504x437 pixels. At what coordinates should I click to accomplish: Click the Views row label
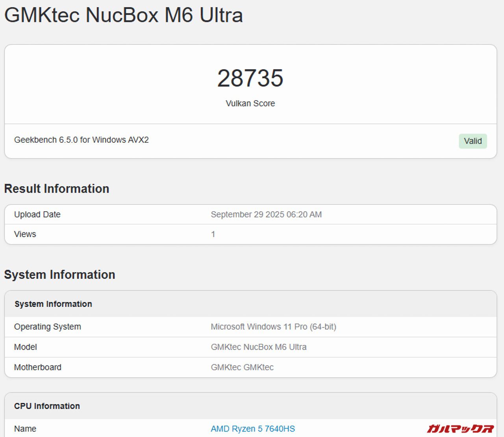pyautogui.click(x=25, y=234)
